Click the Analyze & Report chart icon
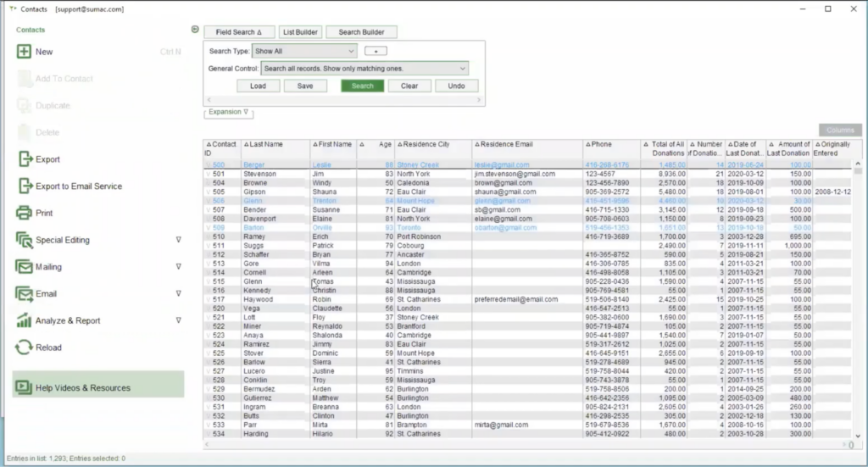This screenshot has width=868, height=467. coord(24,320)
